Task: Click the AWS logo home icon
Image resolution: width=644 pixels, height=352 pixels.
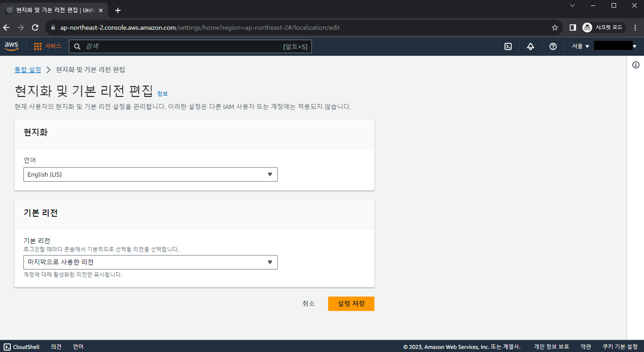Action: 11,46
